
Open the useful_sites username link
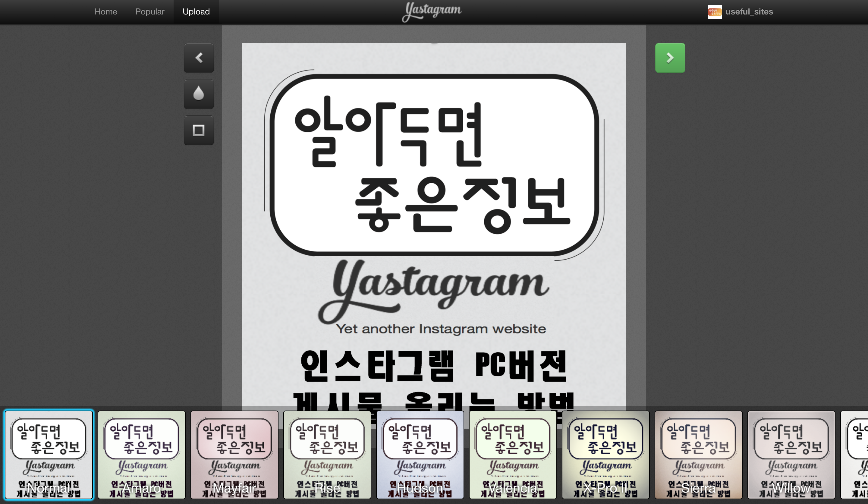(x=749, y=12)
